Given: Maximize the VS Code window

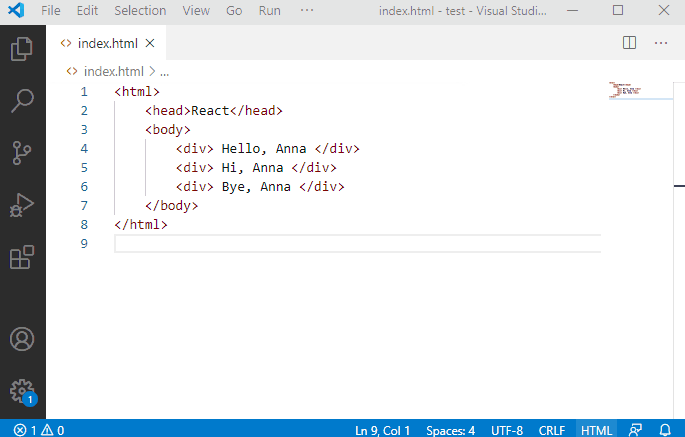Looking at the screenshot, I should pyautogui.click(x=618, y=10).
